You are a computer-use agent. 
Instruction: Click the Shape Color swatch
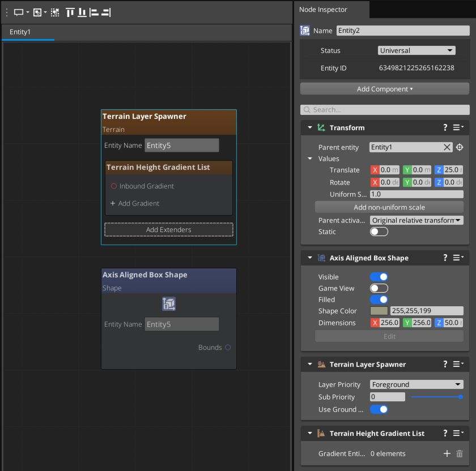[379, 311]
